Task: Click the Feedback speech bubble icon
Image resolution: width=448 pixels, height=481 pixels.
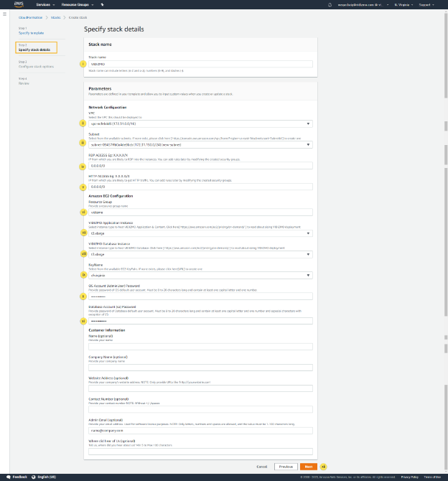Action: pos(6,477)
